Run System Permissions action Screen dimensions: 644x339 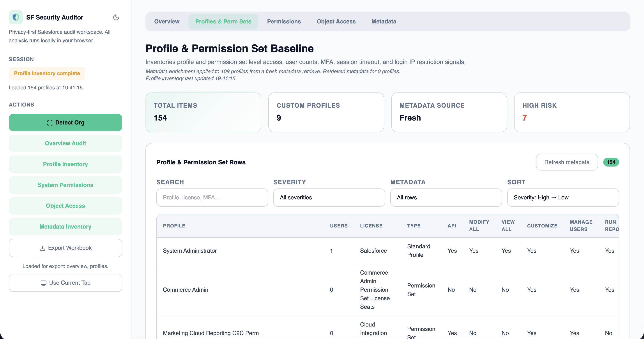[x=65, y=185]
